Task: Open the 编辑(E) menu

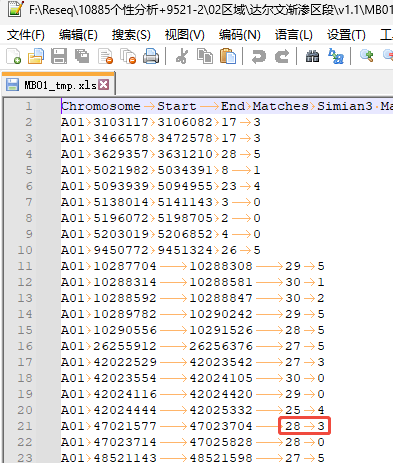Action: tap(78, 35)
